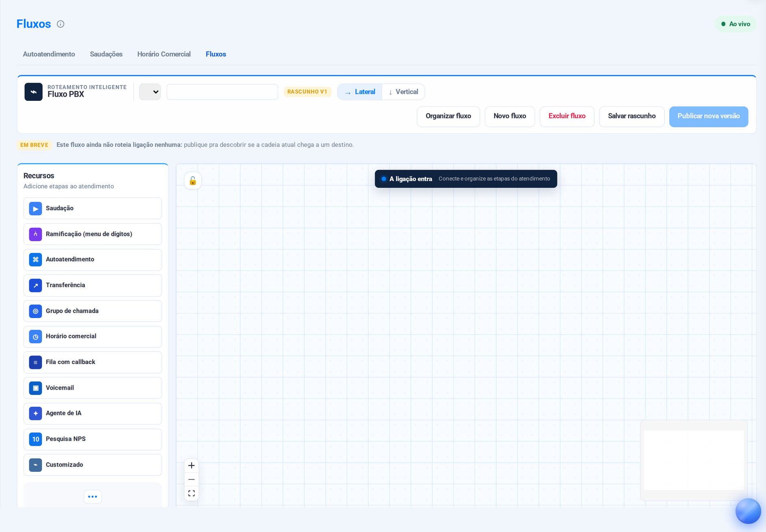Fit the canvas view with fullscreen icon
The width and height of the screenshot is (766, 532).
(x=191, y=493)
